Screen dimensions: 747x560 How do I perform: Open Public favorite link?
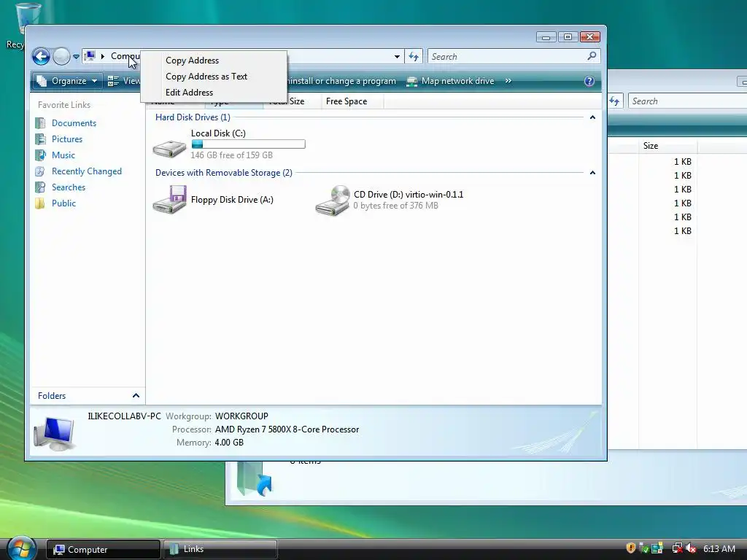click(63, 203)
